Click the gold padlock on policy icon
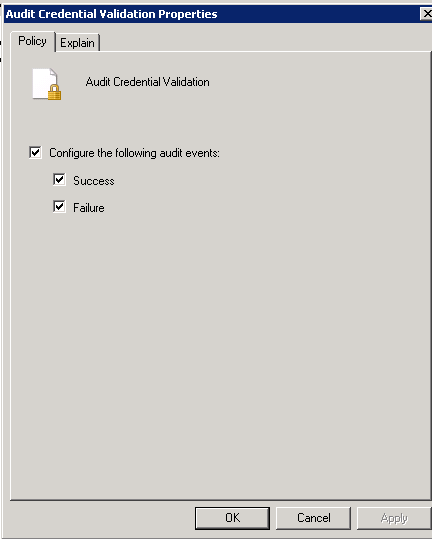Viewport: 432px width, 539px height. pyautogui.click(x=54, y=92)
